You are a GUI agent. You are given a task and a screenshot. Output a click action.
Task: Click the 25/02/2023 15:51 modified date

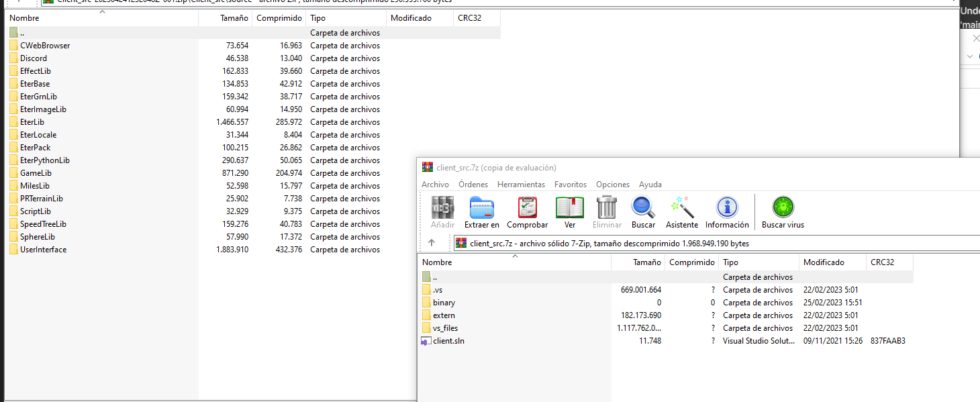832,303
